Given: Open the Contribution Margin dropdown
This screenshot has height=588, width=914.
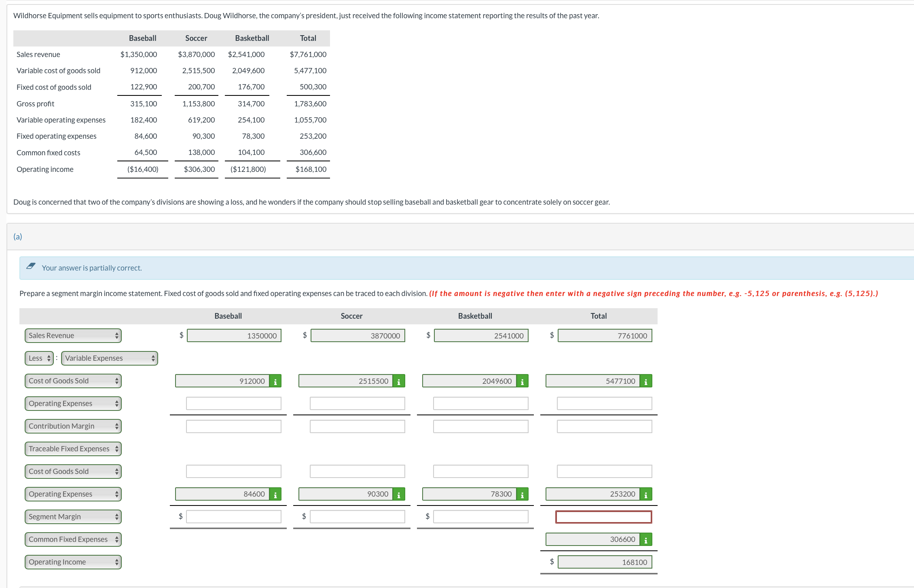Looking at the screenshot, I should tap(73, 426).
